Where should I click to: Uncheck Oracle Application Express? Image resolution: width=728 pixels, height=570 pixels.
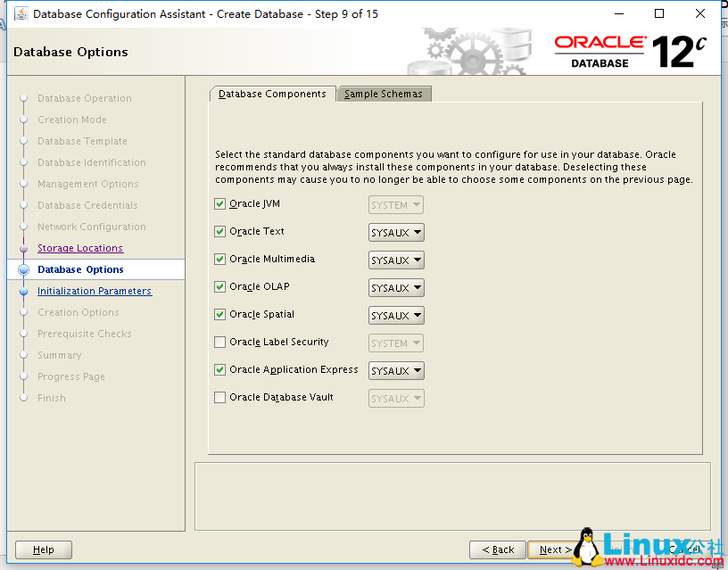tap(219, 369)
